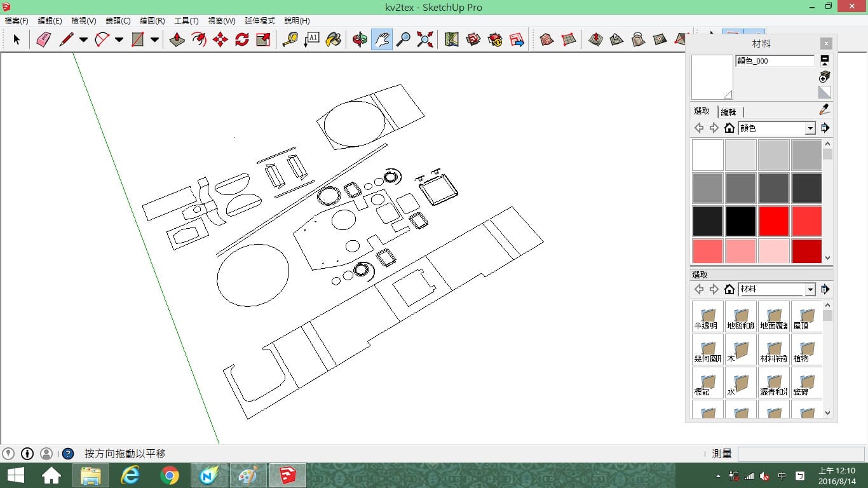Select the Orbit camera tool
Viewport: 868px width, 488px height.
[x=360, y=39]
